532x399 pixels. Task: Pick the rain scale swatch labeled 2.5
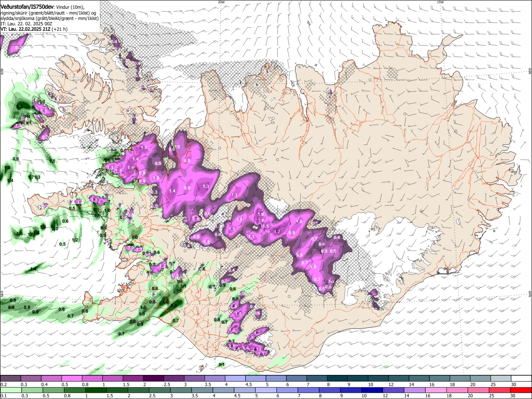(x=159, y=390)
